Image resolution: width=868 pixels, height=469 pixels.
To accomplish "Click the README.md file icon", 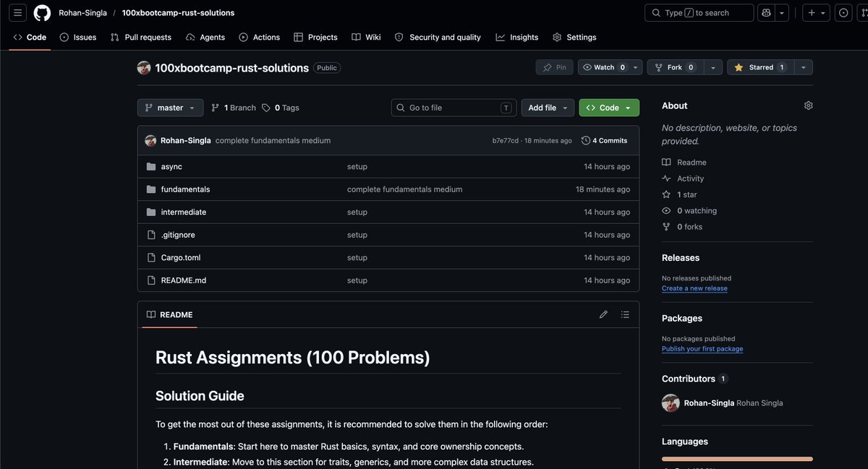I will click(x=151, y=280).
